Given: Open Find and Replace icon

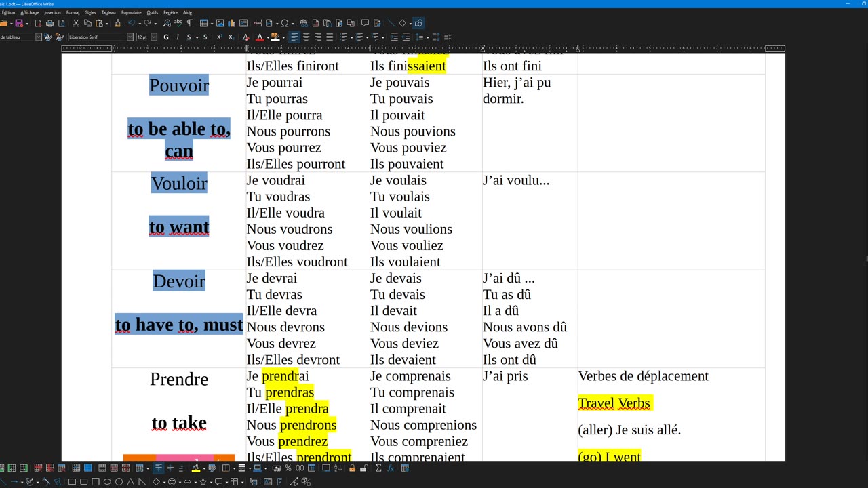Looking at the screenshot, I should tap(167, 23).
